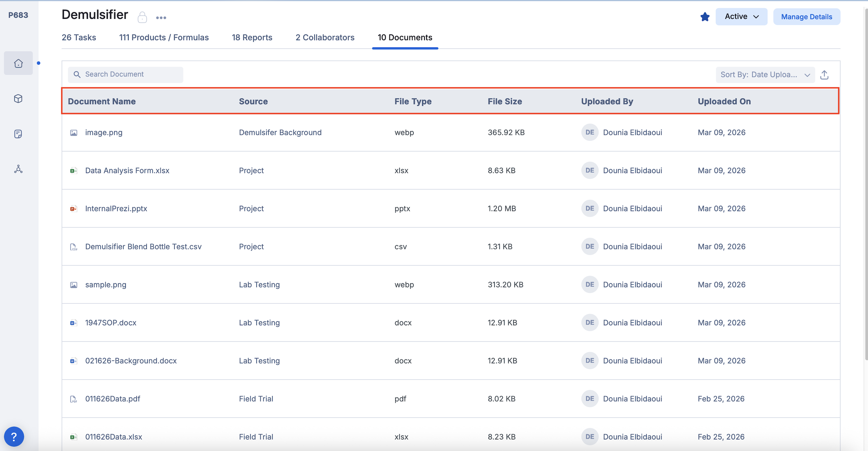This screenshot has height=451, width=868.
Task: Click the lock icon next to Demulsifier
Action: 142,17
